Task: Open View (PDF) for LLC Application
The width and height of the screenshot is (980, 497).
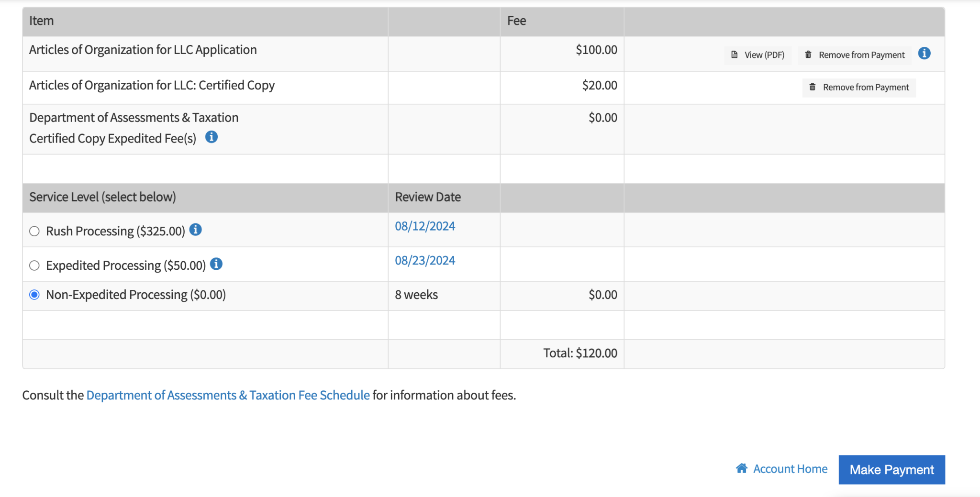Action: [758, 55]
